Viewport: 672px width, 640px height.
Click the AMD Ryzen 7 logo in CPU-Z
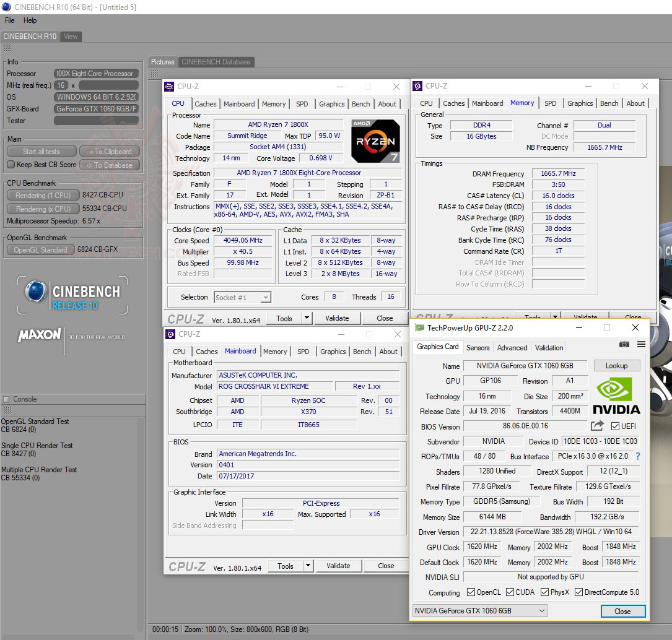[x=375, y=141]
